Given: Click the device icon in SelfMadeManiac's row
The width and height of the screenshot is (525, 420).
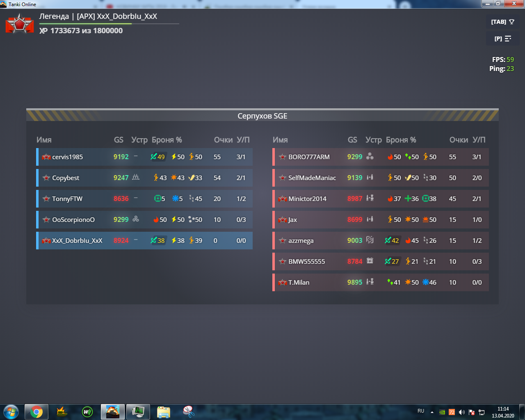Looking at the screenshot, I should point(370,177).
